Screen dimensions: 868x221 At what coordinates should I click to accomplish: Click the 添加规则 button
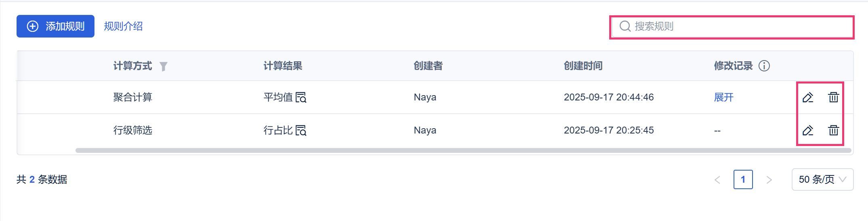[x=55, y=26]
